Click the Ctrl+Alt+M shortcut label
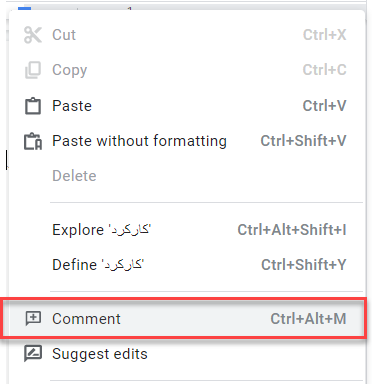 pyautogui.click(x=308, y=319)
